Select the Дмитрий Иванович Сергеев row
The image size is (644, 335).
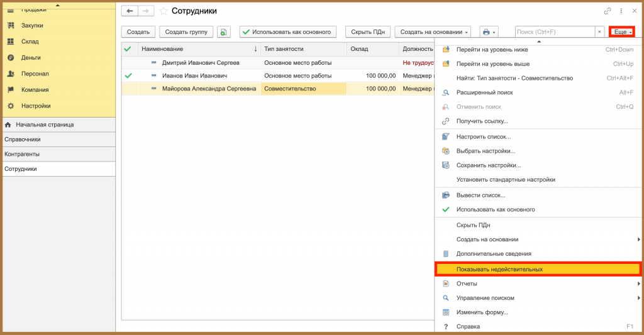[x=278, y=63]
